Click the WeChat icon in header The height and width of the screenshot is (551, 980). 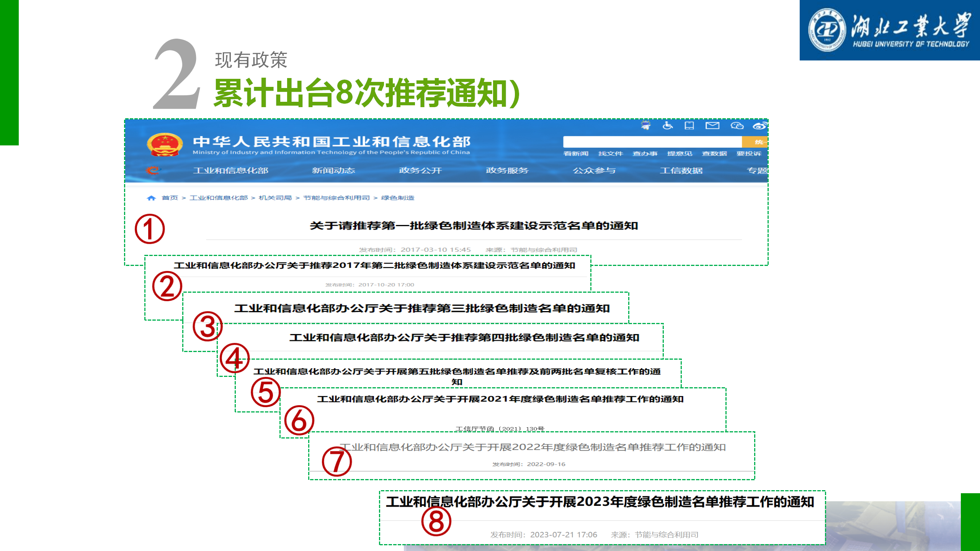[x=737, y=126]
